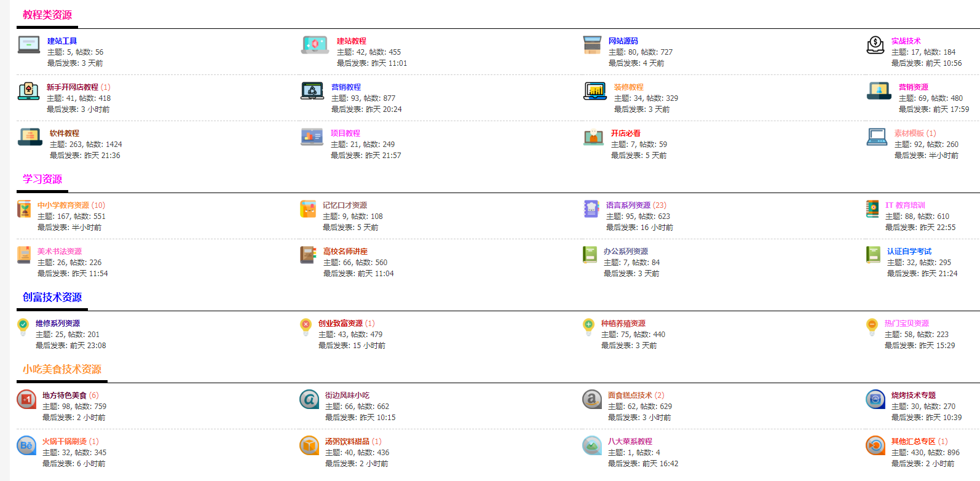This screenshot has height=481, width=980.
Task: Open the 建站教程 forum link
Action: coord(352,41)
